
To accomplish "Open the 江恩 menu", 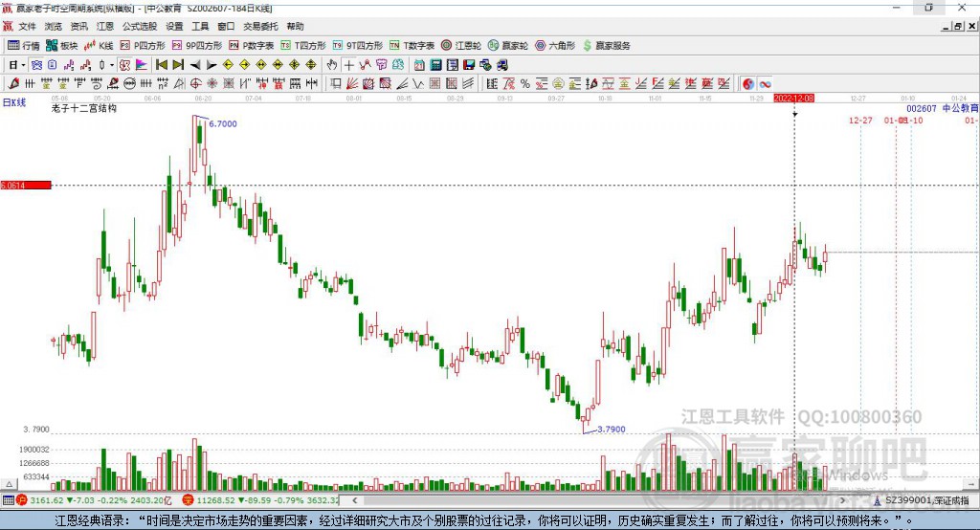I will pos(105,26).
